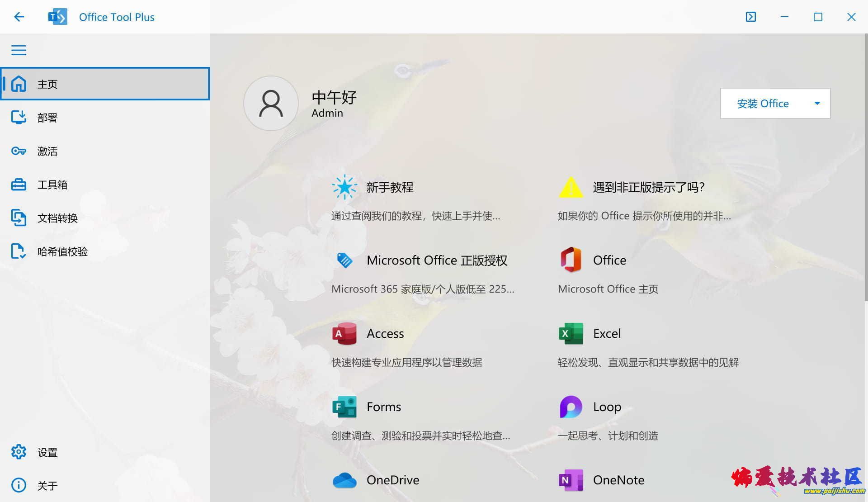
Task: Click the hash check file icon
Action: (19, 251)
